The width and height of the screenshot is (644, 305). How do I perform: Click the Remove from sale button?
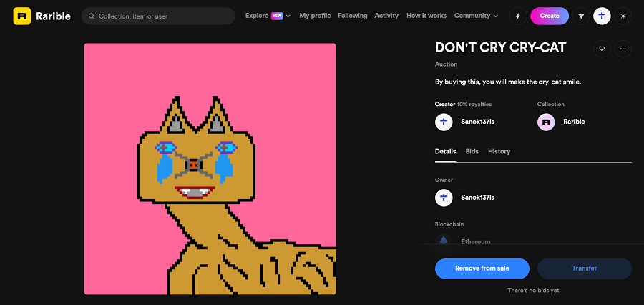[x=482, y=268]
